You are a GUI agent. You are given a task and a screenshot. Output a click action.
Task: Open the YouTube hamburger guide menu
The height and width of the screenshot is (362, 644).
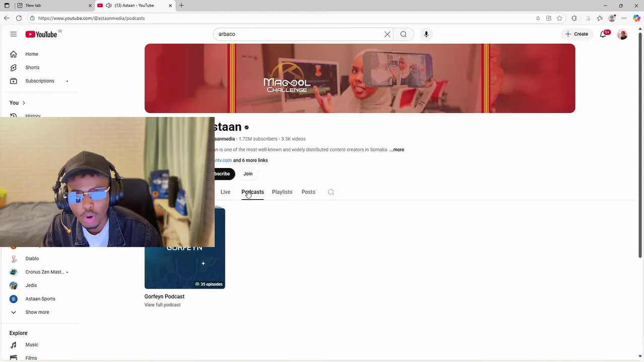(14, 34)
